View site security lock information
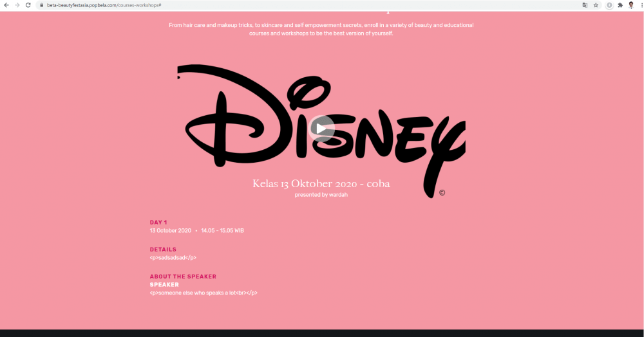Screen dimensions: 644x337 coord(41,5)
